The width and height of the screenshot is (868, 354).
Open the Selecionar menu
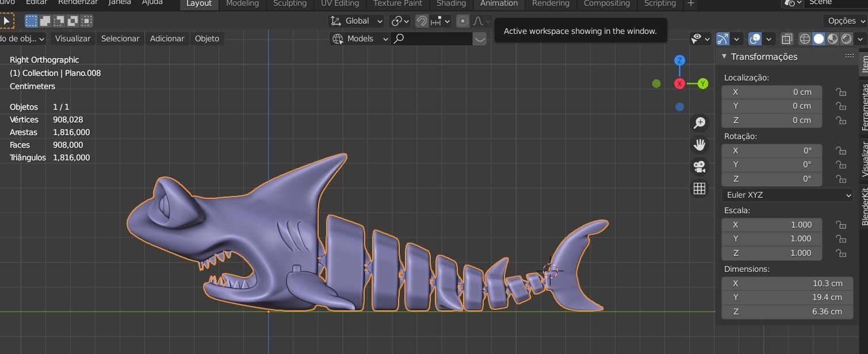120,39
